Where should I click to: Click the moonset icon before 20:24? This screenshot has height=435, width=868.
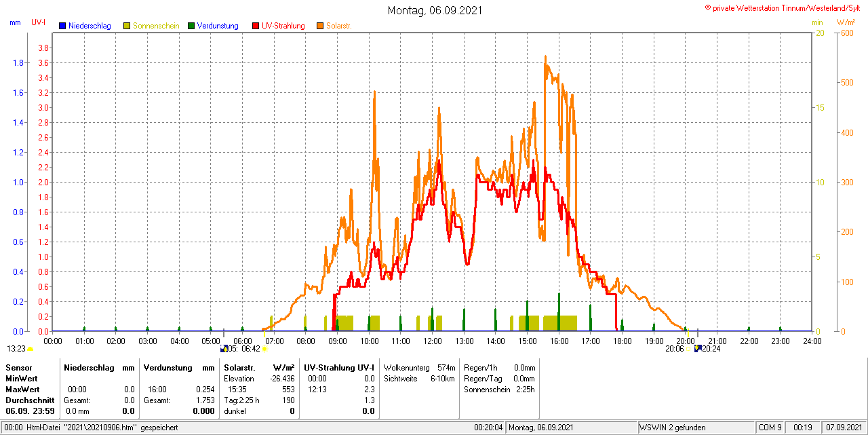click(697, 349)
